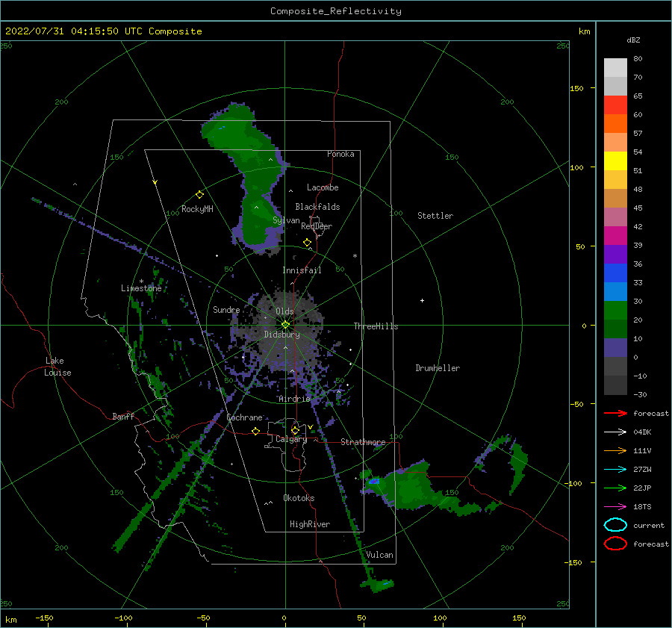Click the dBZ legend heading

click(x=633, y=40)
